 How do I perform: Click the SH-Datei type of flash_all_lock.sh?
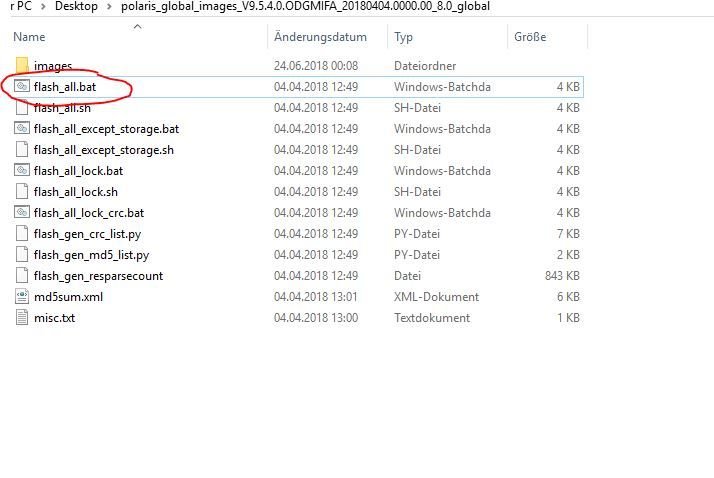coord(417,192)
